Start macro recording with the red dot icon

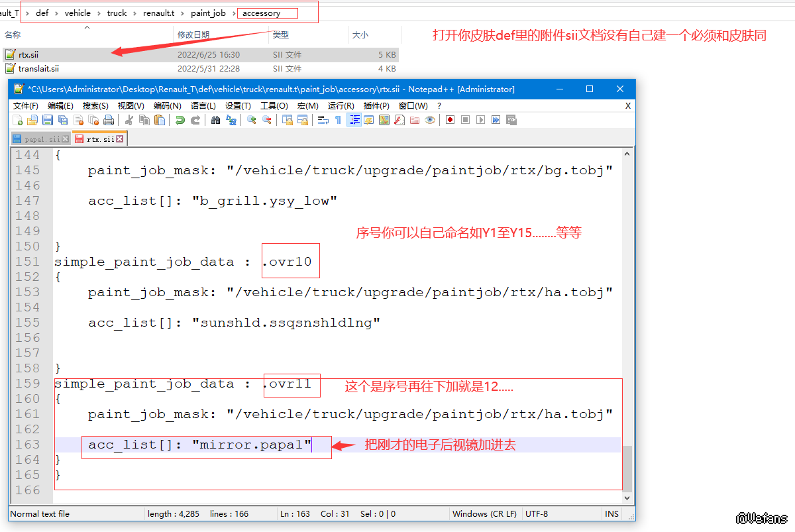tap(450, 120)
